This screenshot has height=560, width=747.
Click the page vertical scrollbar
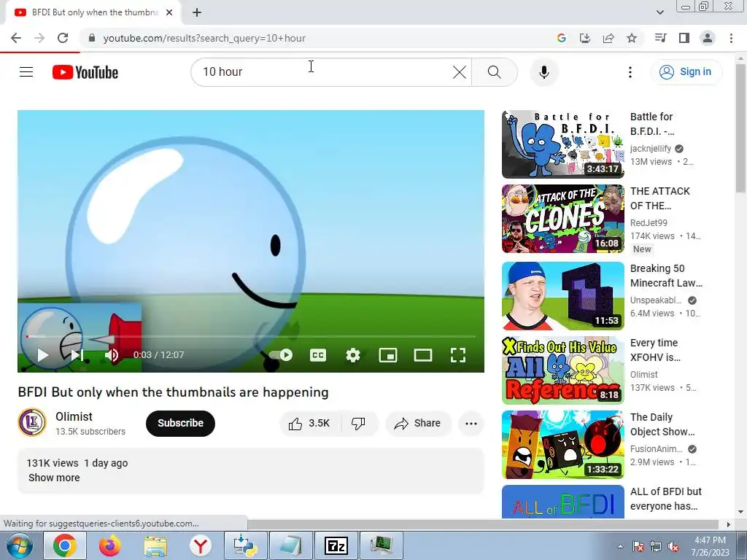pos(740,128)
